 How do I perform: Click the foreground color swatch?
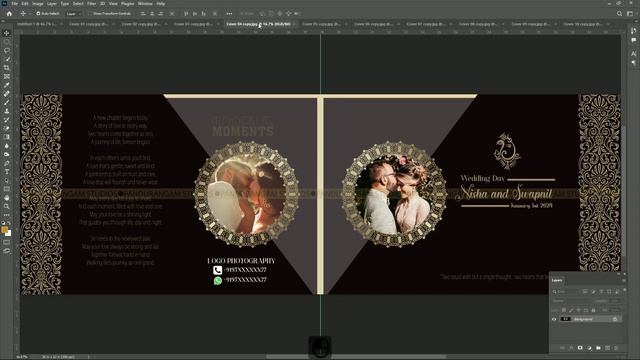[x=5, y=230]
